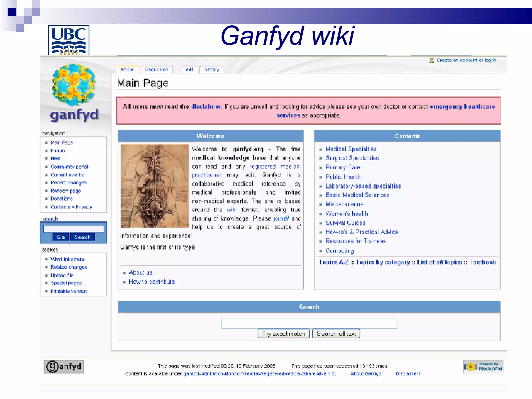The width and height of the screenshot is (532, 399).
Task: Open Special pages in toolbox
Action: [66, 283]
